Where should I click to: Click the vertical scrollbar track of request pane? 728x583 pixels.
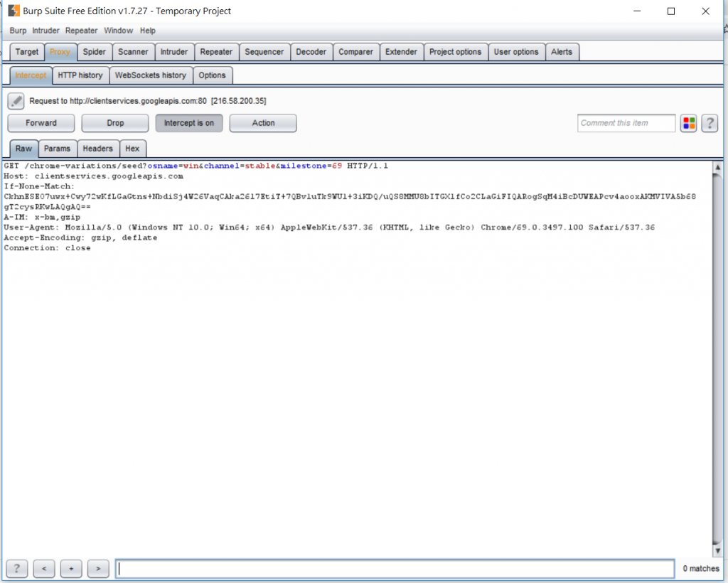point(718,360)
